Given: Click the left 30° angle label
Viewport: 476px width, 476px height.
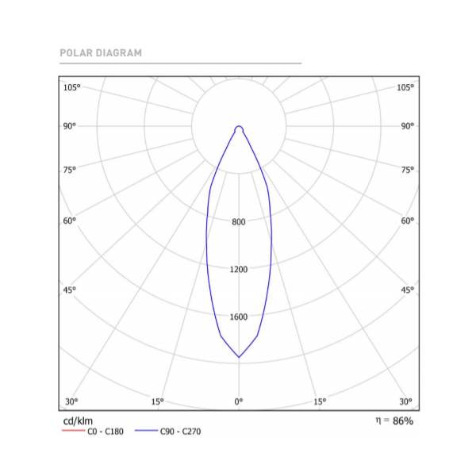Looking at the screenshot, I should click(71, 401).
